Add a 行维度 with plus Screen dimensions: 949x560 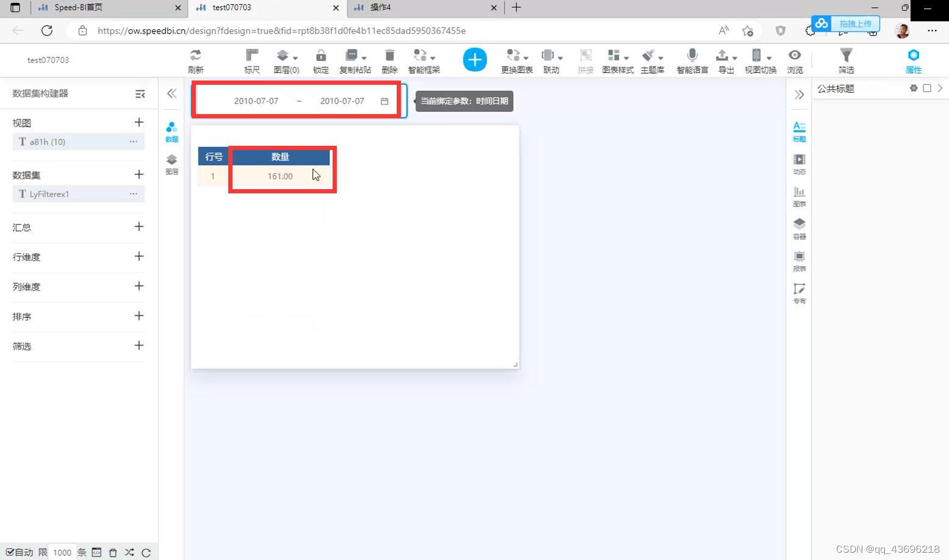(x=139, y=256)
